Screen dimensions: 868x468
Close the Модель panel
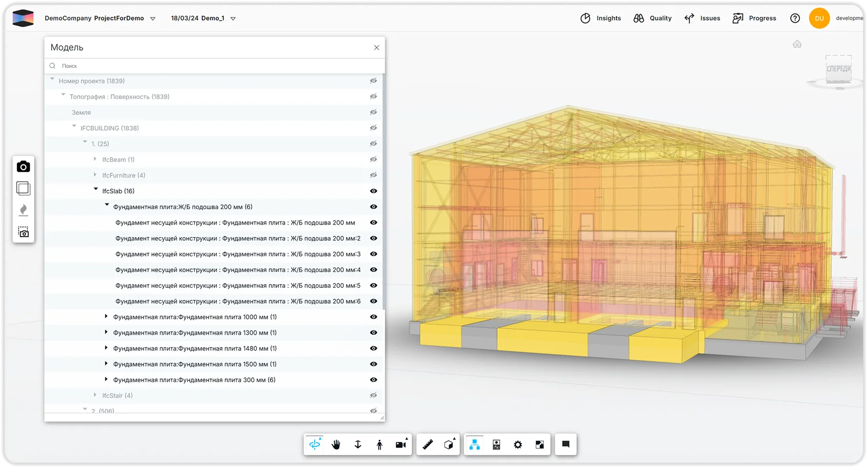pos(377,47)
